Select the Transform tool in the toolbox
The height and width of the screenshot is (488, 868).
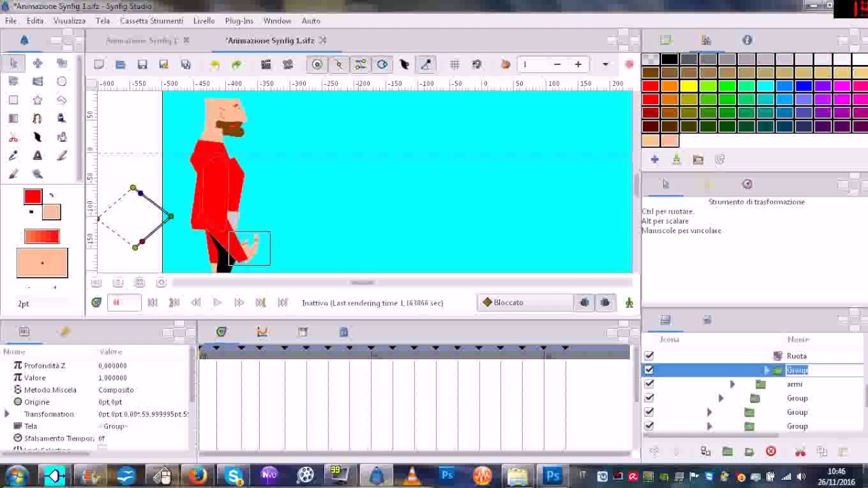(x=14, y=63)
